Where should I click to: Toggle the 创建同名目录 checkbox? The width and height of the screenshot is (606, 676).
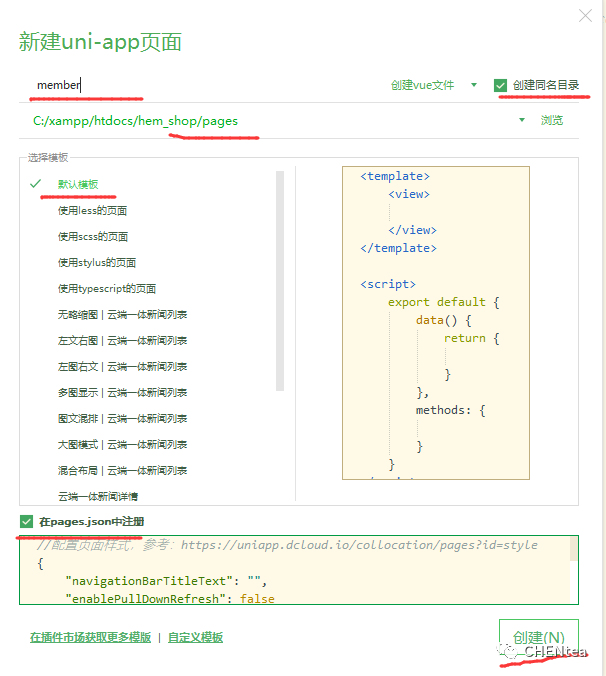500,85
